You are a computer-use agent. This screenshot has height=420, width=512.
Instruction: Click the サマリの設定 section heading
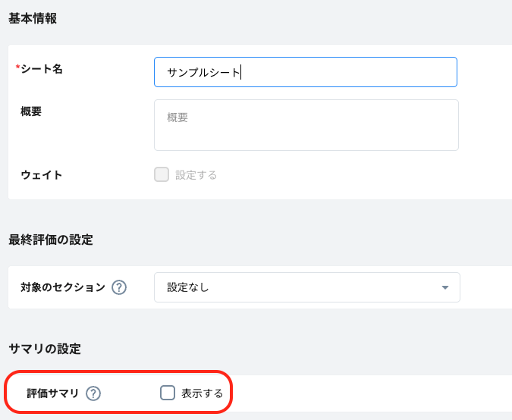45,349
